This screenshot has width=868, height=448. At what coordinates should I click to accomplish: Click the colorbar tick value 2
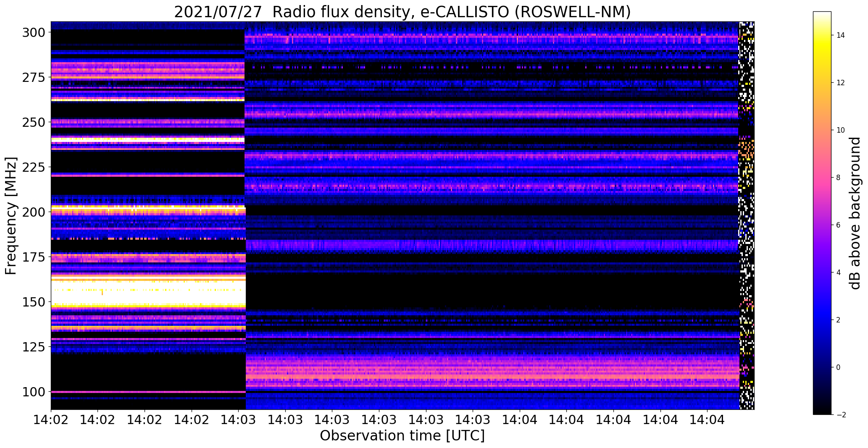pos(838,320)
